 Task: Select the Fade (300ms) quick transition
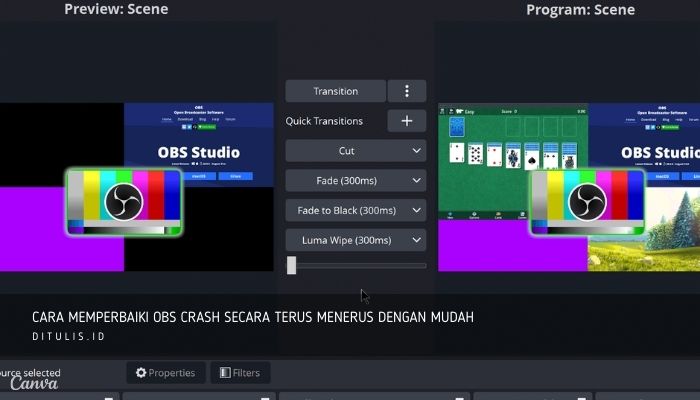click(x=346, y=181)
